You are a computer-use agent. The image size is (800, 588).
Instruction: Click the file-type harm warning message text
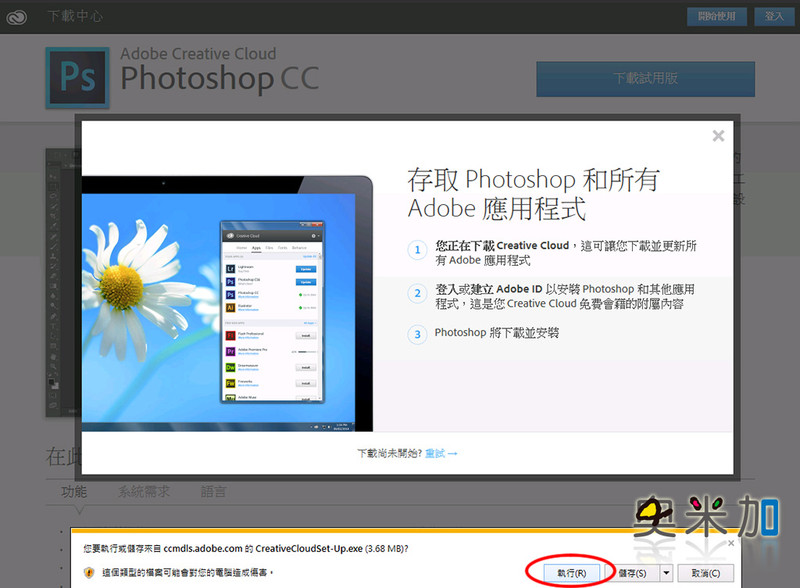[x=188, y=573]
